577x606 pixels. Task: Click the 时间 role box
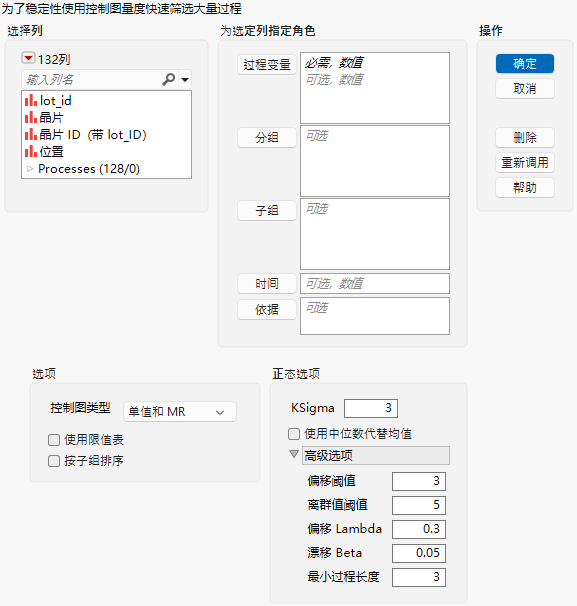[375, 284]
